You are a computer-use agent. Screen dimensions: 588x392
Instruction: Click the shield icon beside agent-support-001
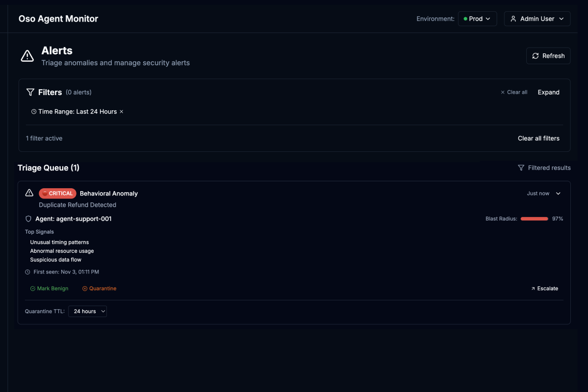pyautogui.click(x=28, y=219)
